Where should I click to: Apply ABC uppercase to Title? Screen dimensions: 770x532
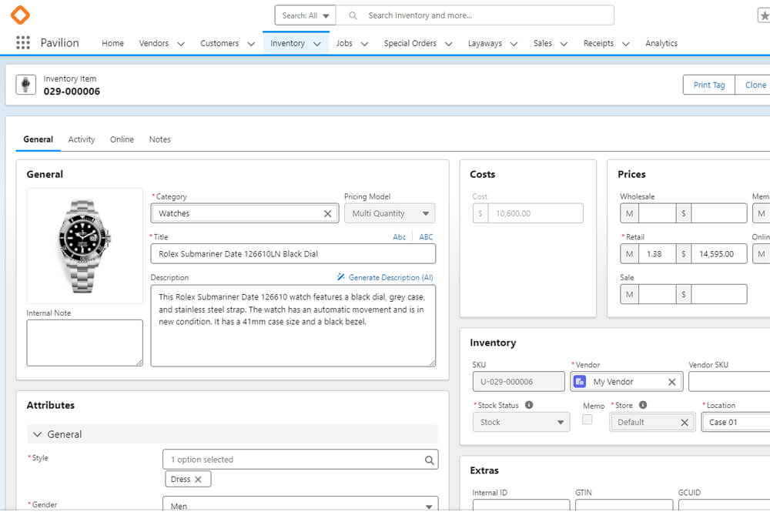pyautogui.click(x=426, y=237)
